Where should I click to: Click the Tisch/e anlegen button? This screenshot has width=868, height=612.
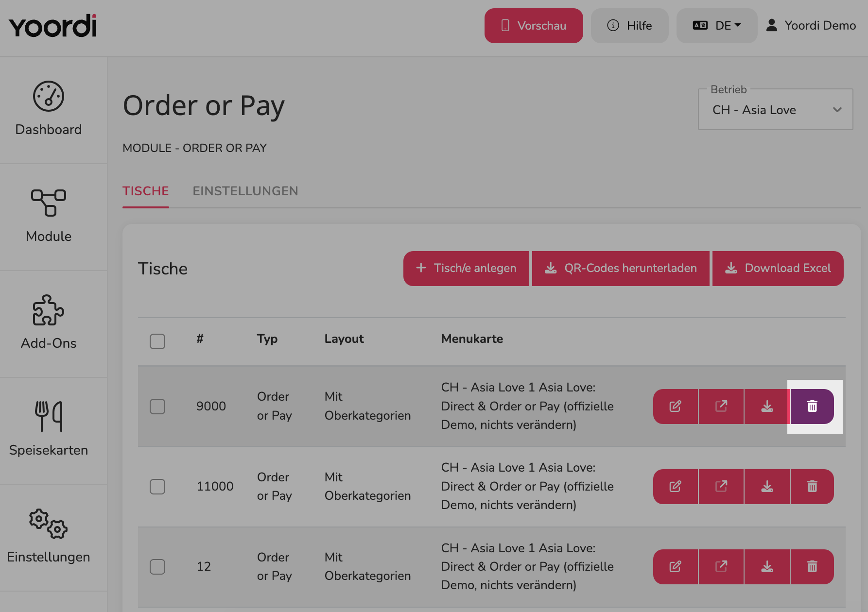466,268
